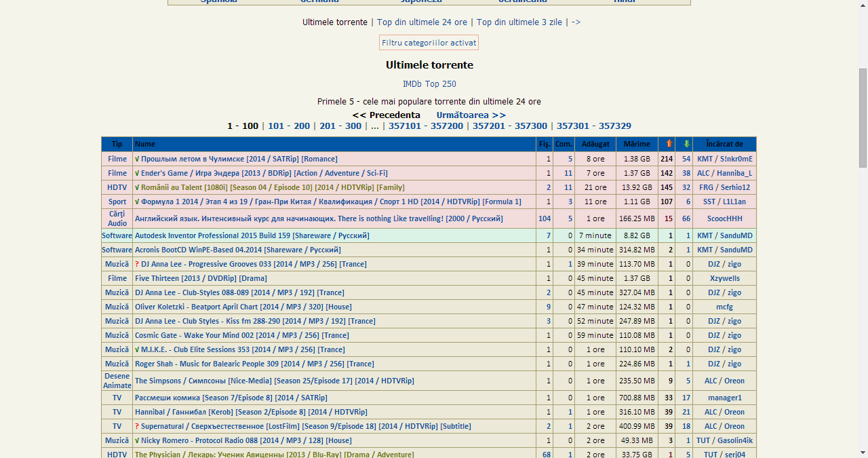Screen dimensions: 868x458
Task: Open Ender's Game torrent
Action: pos(264,173)
